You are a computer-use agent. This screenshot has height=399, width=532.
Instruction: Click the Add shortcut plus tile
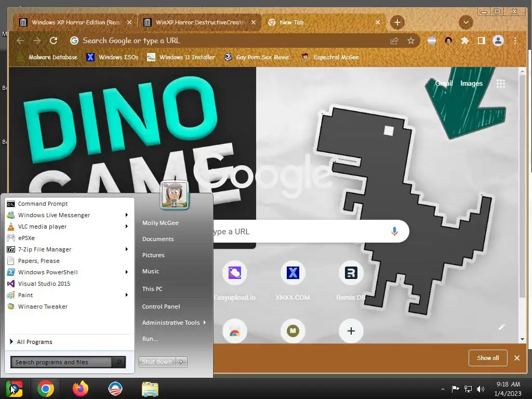[x=351, y=331]
